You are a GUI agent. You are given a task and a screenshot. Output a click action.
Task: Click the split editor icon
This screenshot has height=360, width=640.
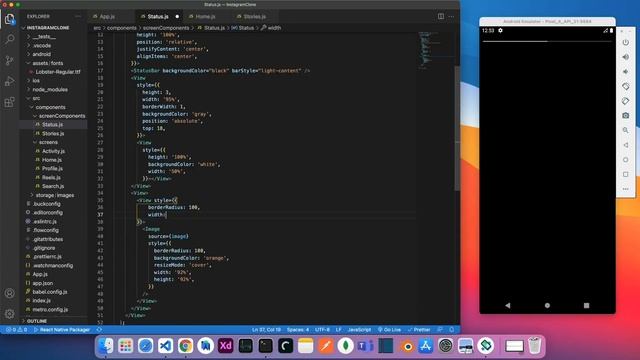coord(441,16)
